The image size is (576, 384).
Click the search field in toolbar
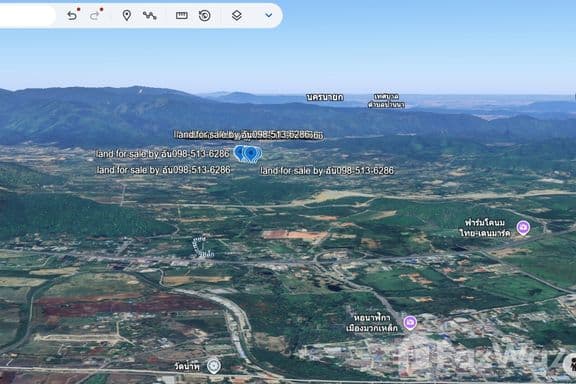[28, 15]
